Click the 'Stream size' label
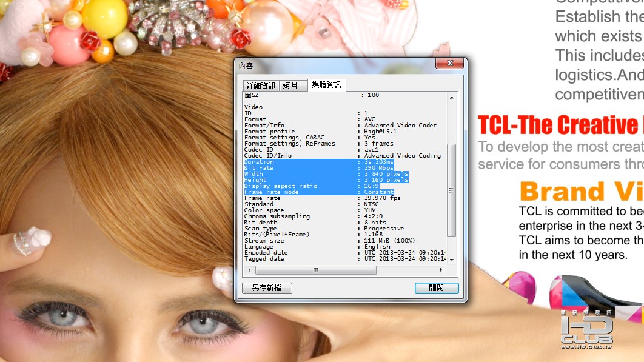 264,240
